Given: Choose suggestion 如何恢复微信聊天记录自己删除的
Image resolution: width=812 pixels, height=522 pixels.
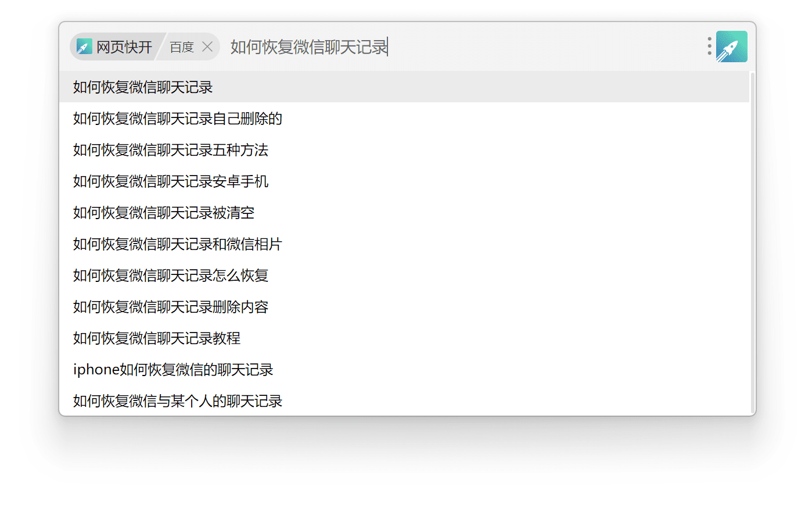Looking at the screenshot, I should (x=404, y=119).
